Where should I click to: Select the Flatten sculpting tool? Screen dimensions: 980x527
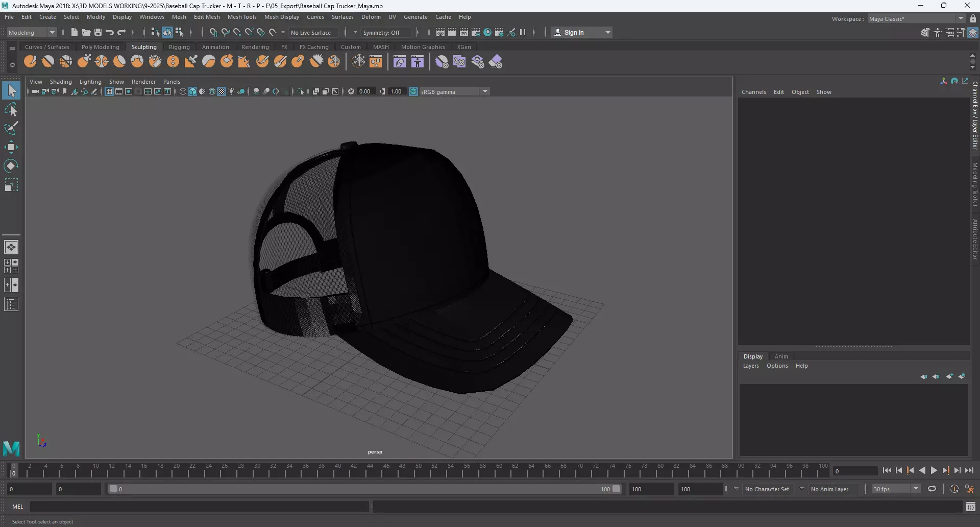[119, 62]
